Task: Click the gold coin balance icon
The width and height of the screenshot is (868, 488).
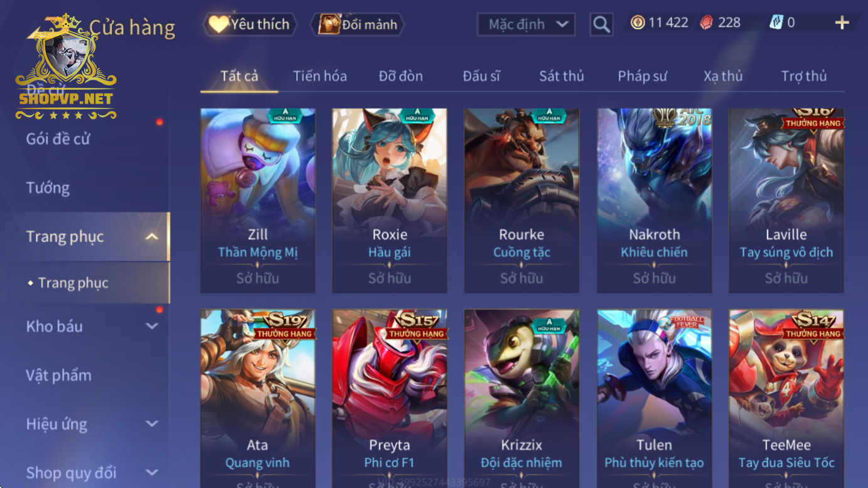Action: [638, 23]
